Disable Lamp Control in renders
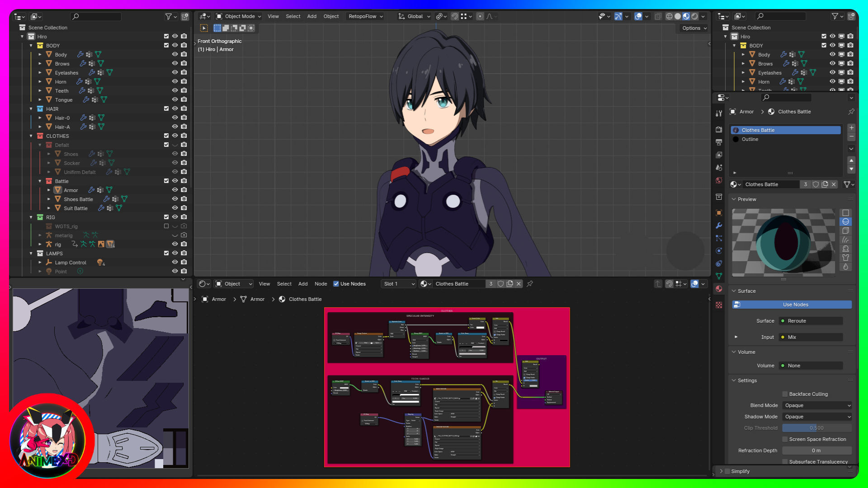The width and height of the screenshot is (868, 488). (x=184, y=262)
